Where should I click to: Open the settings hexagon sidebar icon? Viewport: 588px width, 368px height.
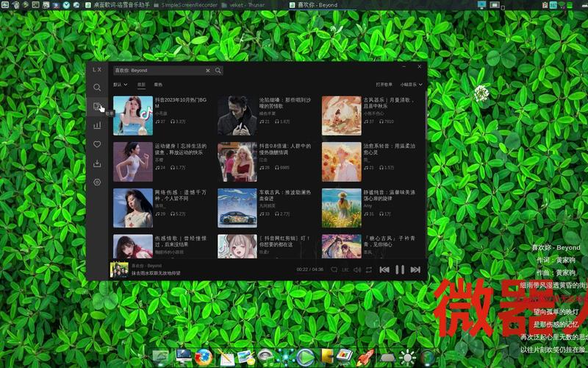coord(97,182)
